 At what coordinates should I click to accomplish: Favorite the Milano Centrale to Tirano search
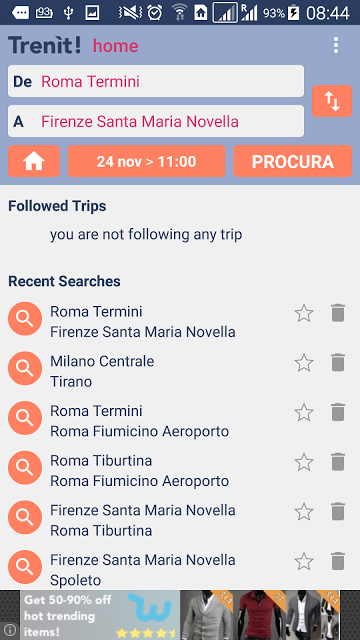(304, 363)
